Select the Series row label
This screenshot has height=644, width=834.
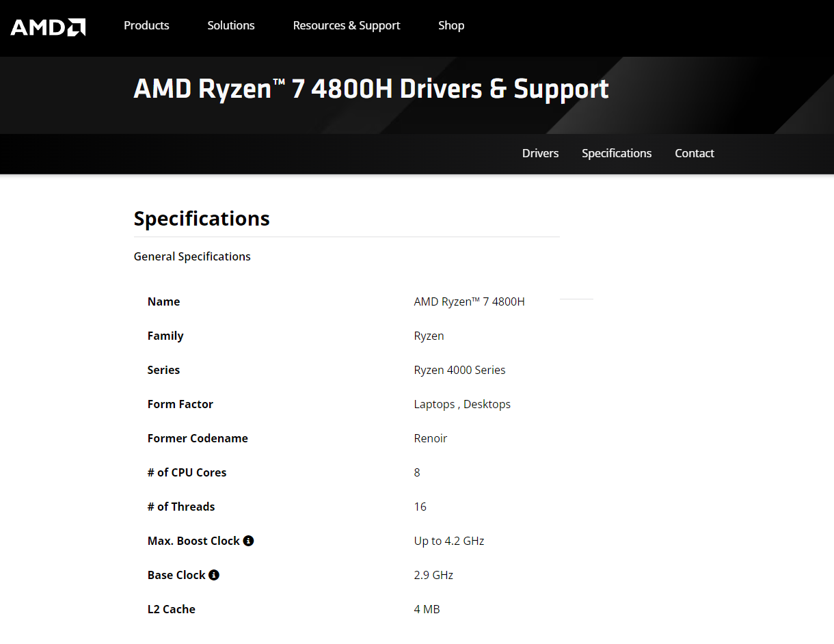pos(164,370)
